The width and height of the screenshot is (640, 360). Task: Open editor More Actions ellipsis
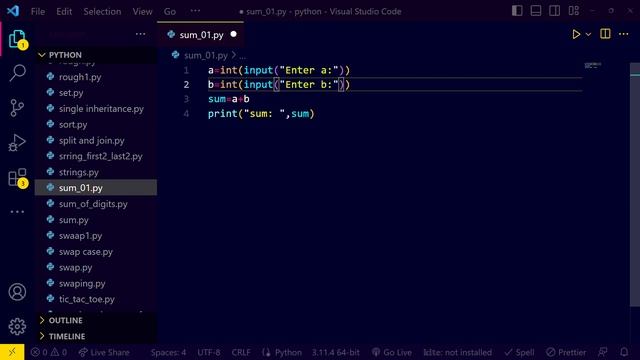[x=624, y=34]
